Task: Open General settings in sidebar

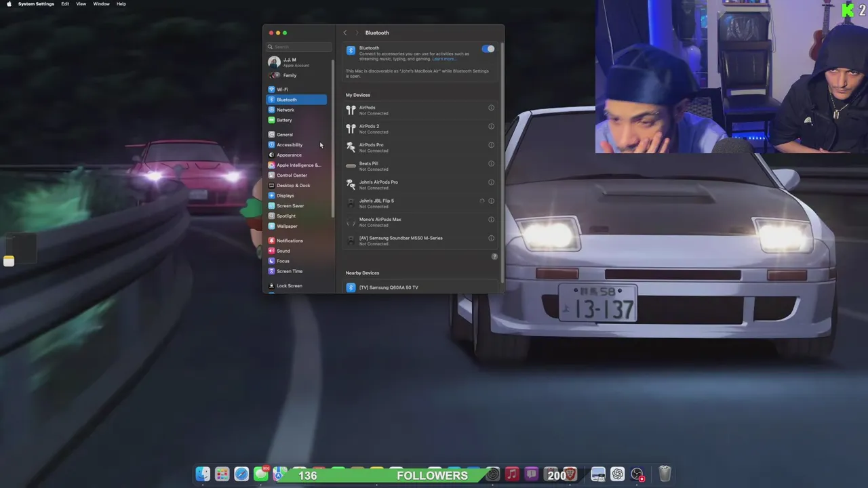Action: (296, 134)
